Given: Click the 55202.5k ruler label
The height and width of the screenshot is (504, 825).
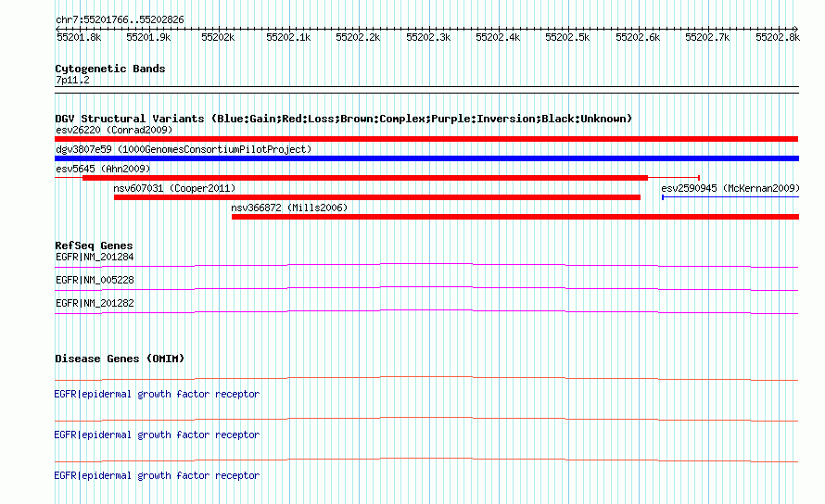Looking at the screenshot, I should (567, 37).
